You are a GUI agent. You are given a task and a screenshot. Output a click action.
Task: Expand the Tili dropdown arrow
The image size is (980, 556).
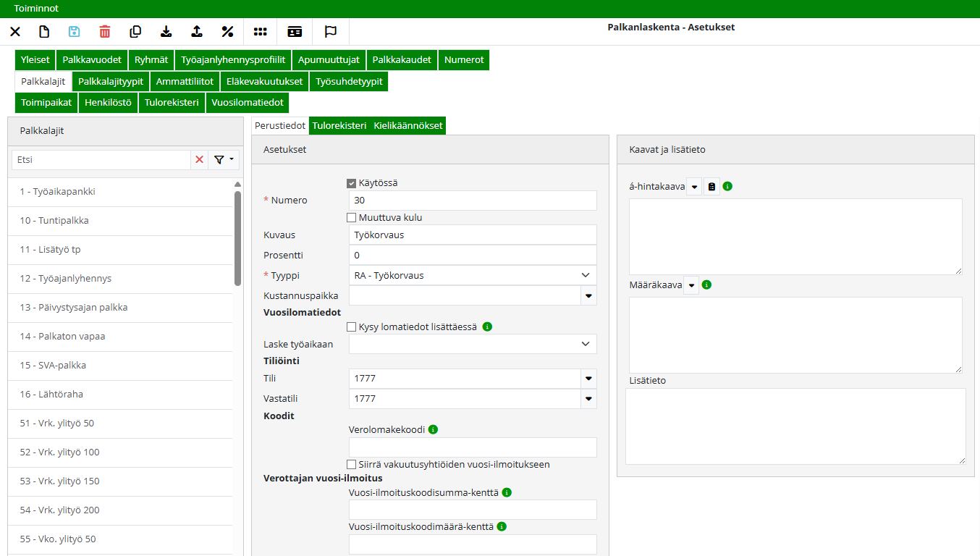588,379
